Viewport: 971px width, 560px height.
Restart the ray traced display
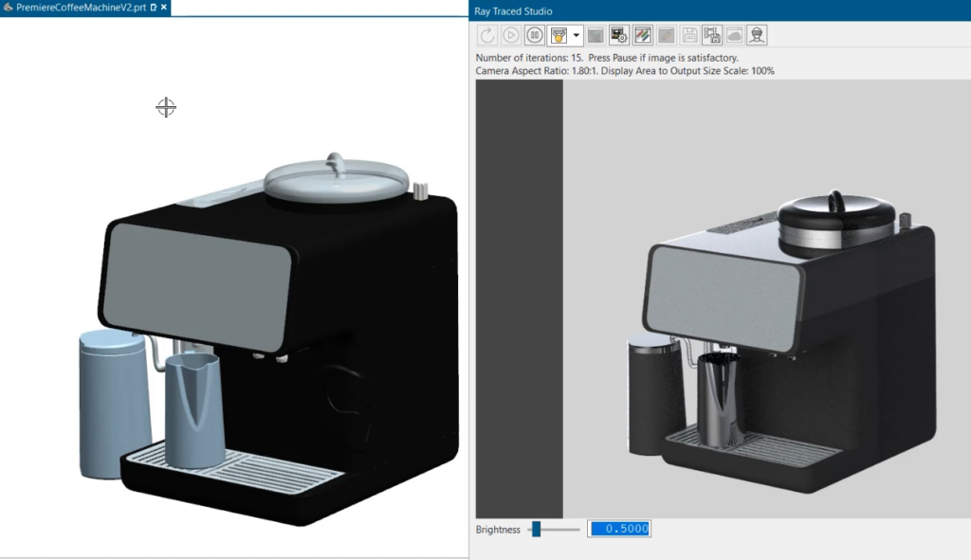(x=486, y=35)
